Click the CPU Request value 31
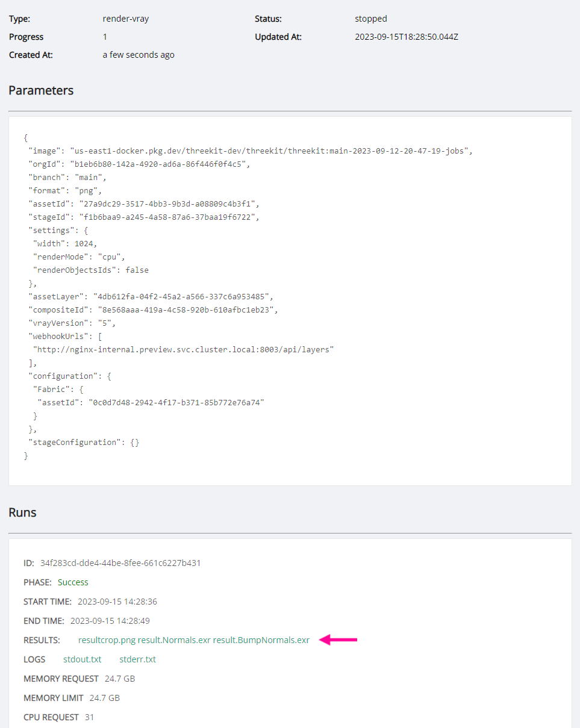The width and height of the screenshot is (580, 728). pyautogui.click(x=89, y=717)
